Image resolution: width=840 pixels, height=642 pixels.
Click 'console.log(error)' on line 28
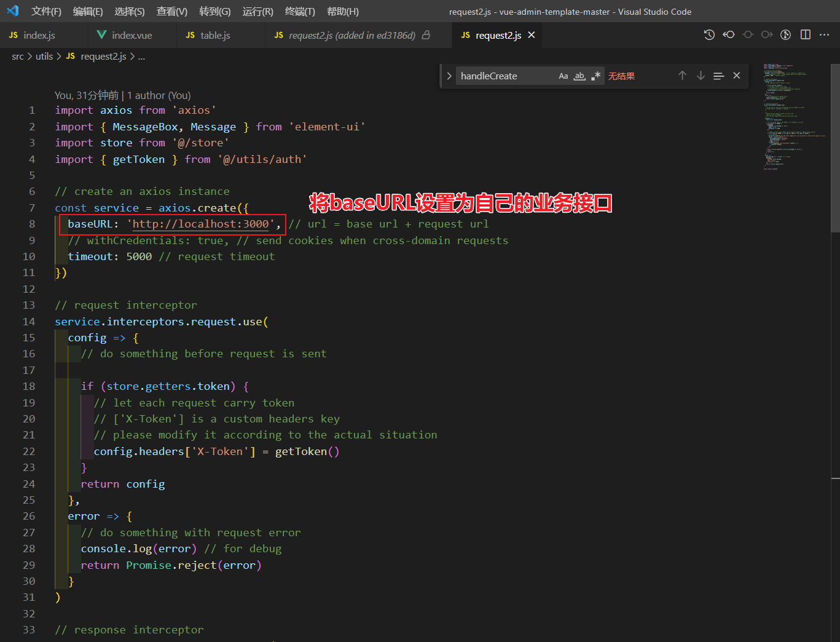pos(139,549)
